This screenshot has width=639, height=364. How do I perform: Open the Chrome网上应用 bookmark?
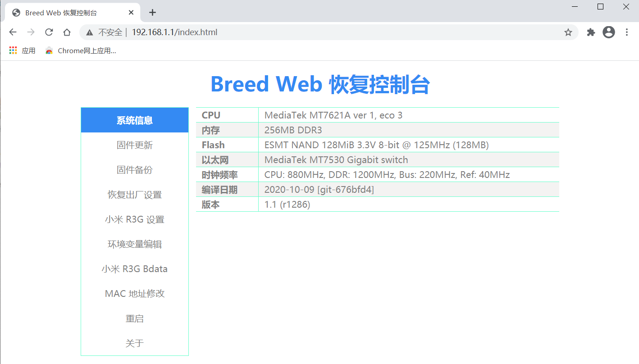click(81, 51)
